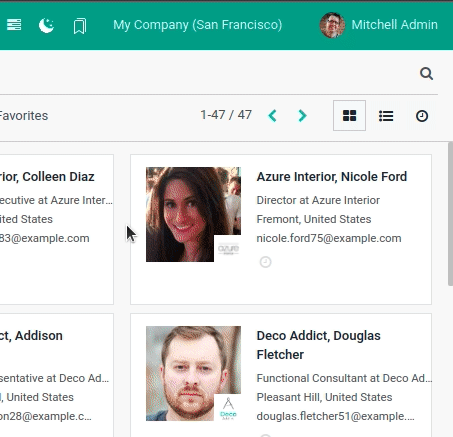453x437 pixels.
Task: Click 'Fremont, United States' text
Action: click(x=314, y=219)
